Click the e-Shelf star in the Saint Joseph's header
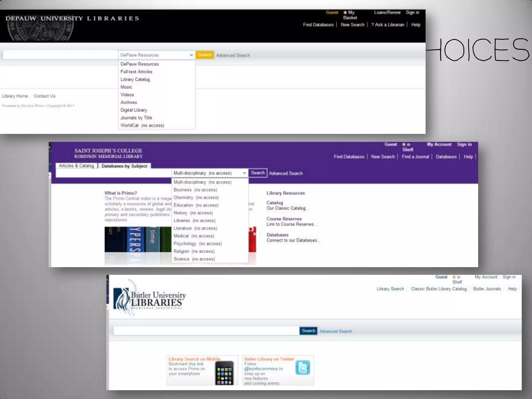 click(x=404, y=144)
